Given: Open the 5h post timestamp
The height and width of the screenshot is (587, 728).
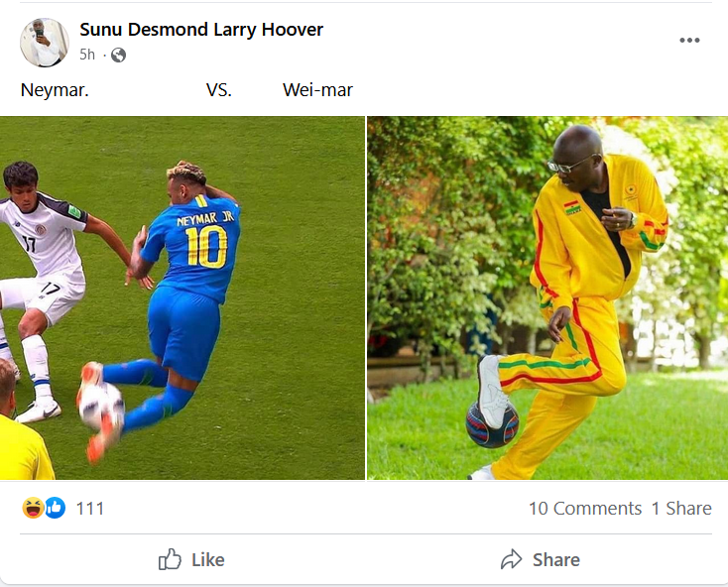Looking at the screenshot, I should point(87,55).
